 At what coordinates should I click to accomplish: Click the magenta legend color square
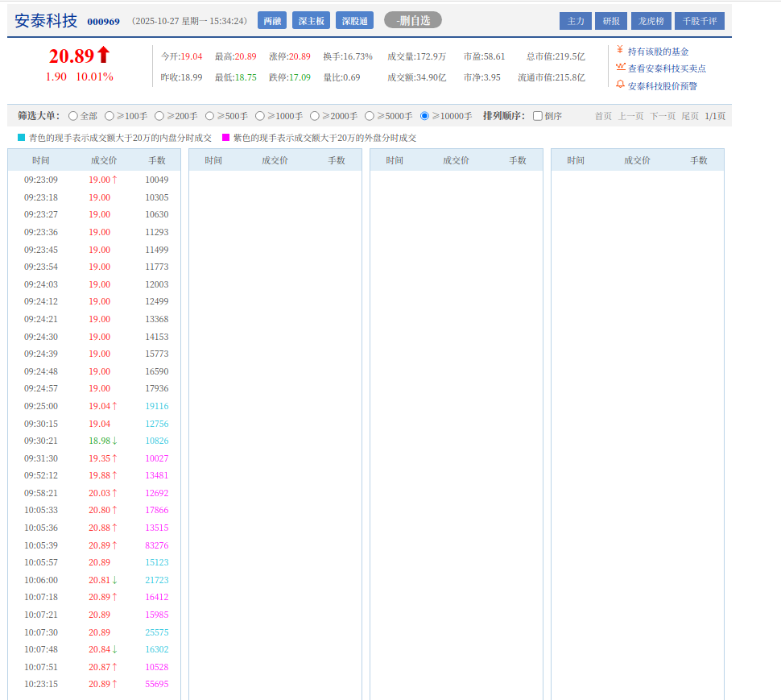coord(225,138)
